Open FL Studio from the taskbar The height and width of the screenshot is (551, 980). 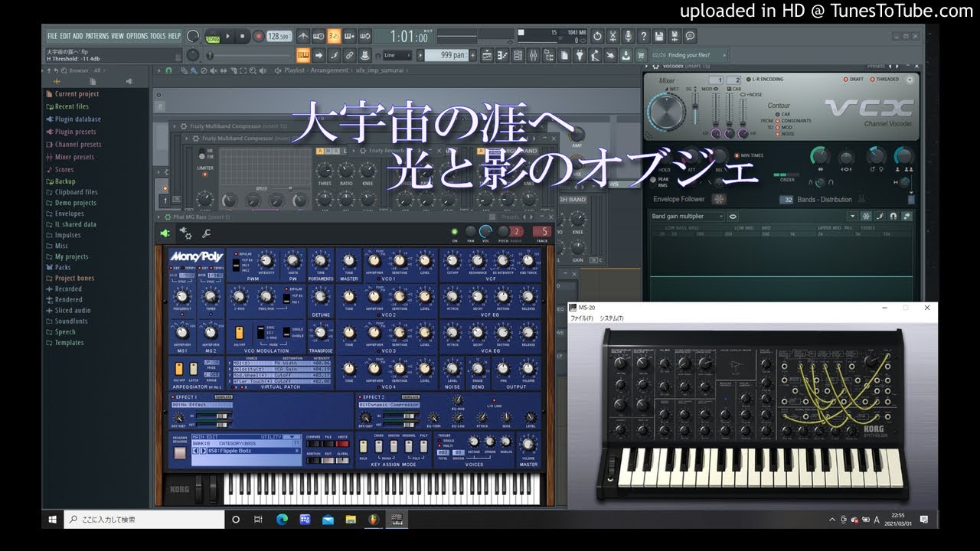[374, 520]
